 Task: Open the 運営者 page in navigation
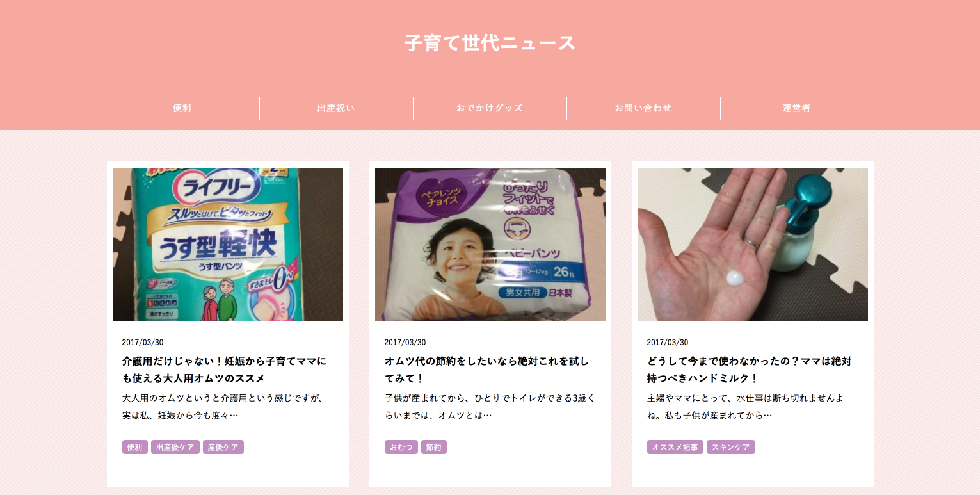pos(797,108)
